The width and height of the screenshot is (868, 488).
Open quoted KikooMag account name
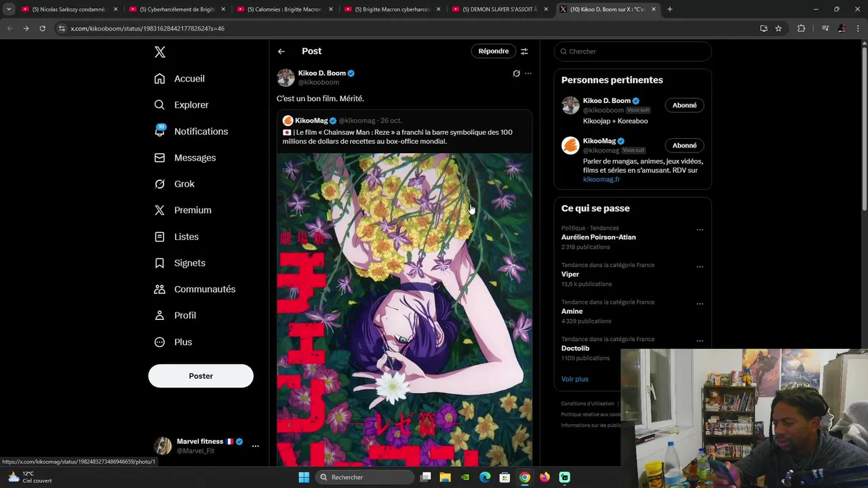coord(311,121)
